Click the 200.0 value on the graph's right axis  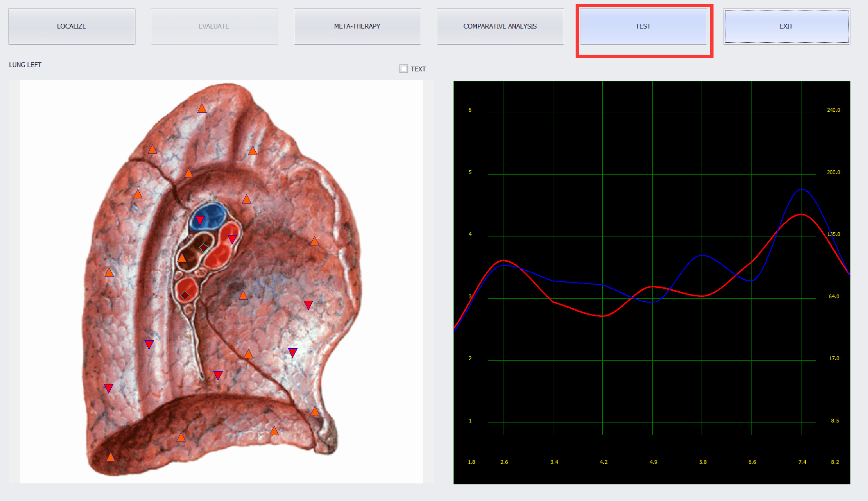(833, 172)
